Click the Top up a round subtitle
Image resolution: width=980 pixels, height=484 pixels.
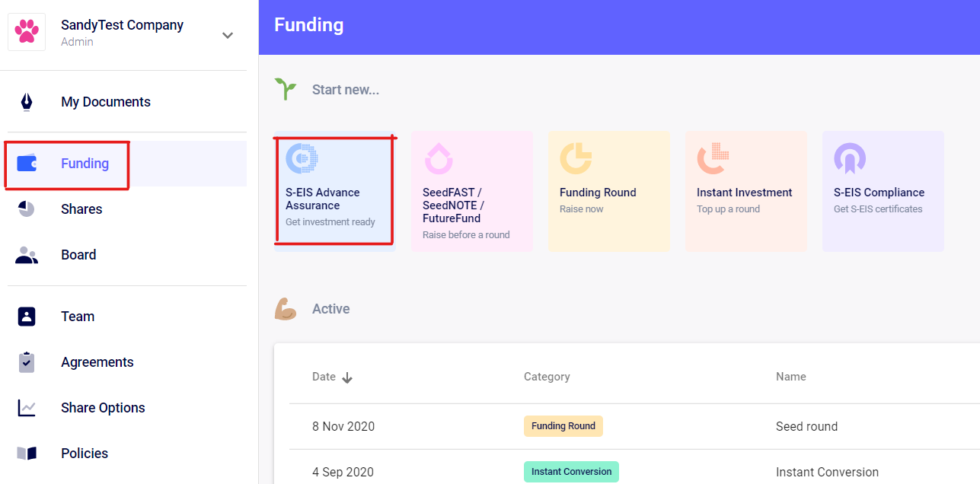(x=728, y=209)
